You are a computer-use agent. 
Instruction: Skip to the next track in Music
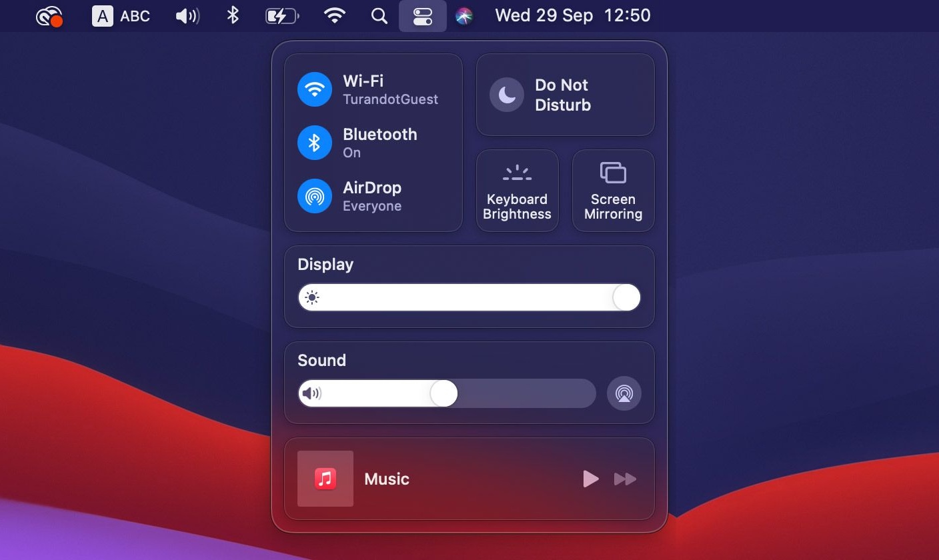click(x=625, y=479)
